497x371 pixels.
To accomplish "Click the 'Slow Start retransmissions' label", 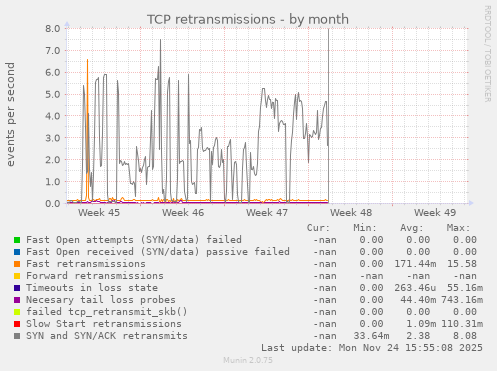I will pos(104,324).
